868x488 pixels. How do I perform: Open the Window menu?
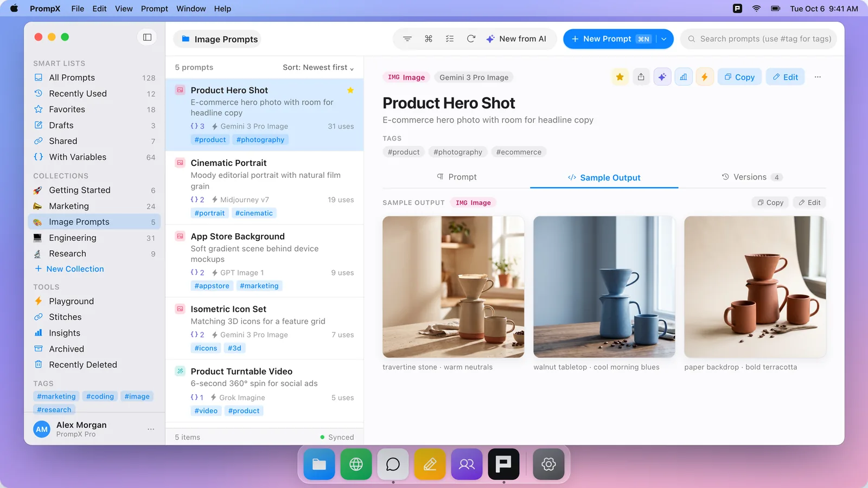pyautogui.click(x=191, y=9)
